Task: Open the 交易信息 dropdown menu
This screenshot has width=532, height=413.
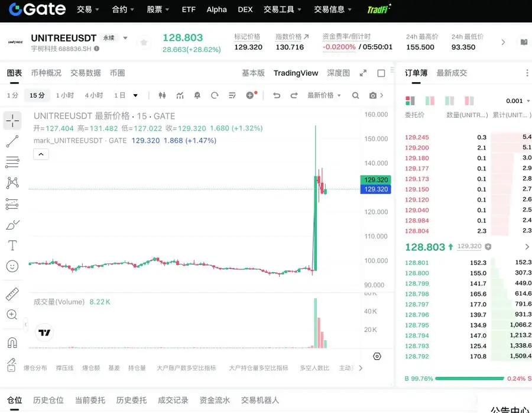Action: [x=332, y=9]
